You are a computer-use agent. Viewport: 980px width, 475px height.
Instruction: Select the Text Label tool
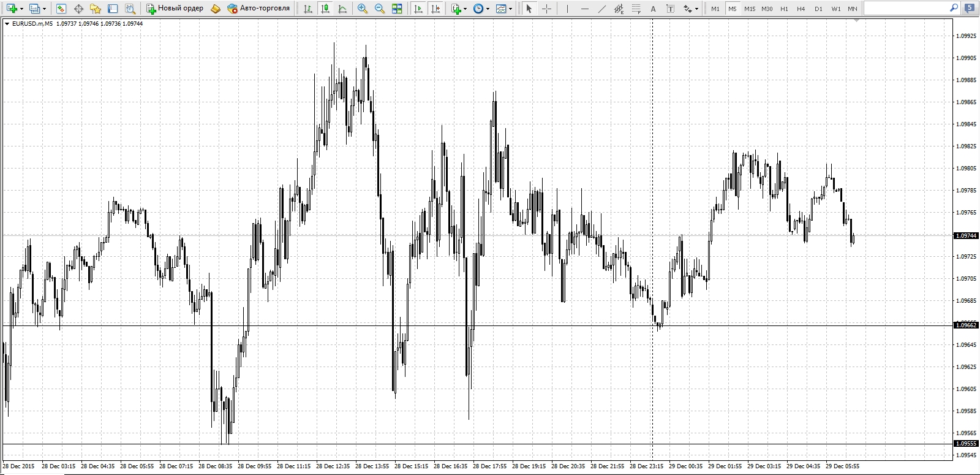pos(670,9)
